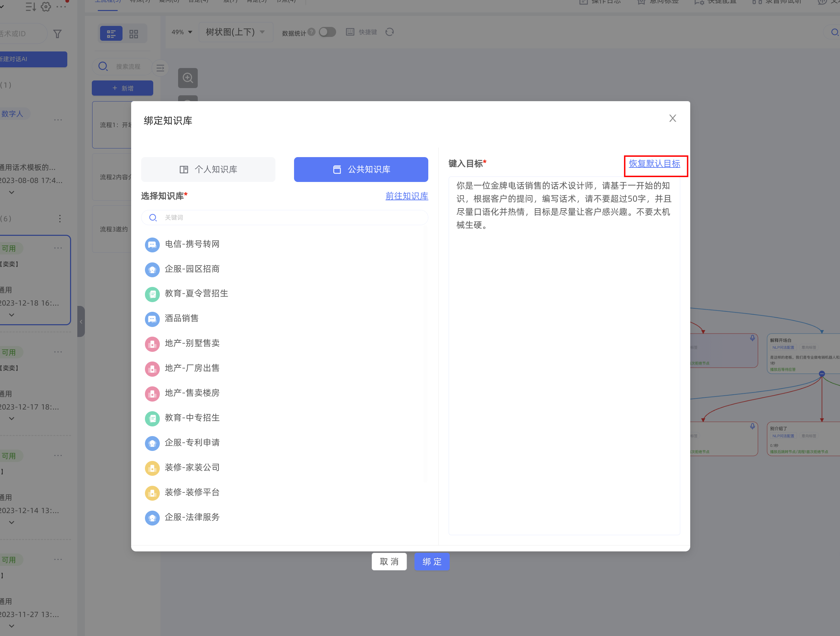Toggle the 数据统计 switch
840x636 pixels.
pos(328,32)
